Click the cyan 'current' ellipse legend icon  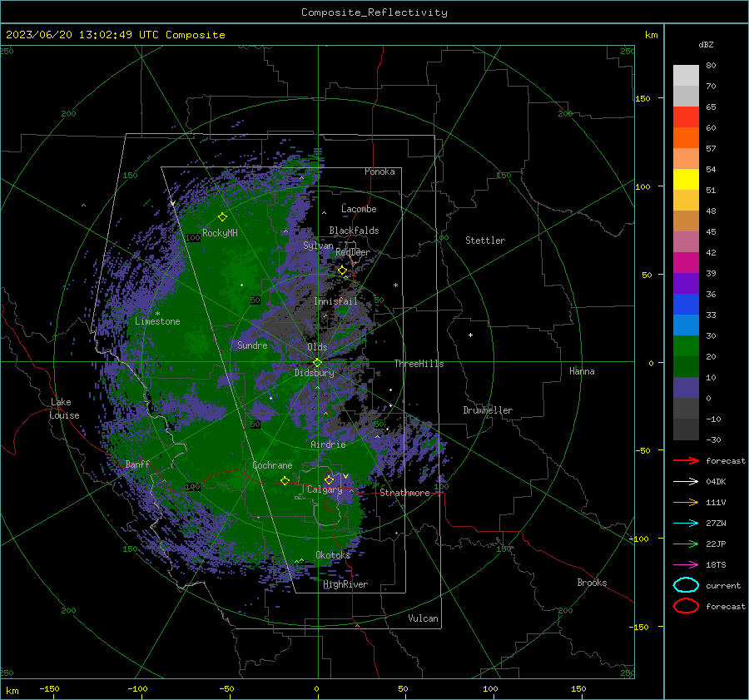(x=686, y=585)
